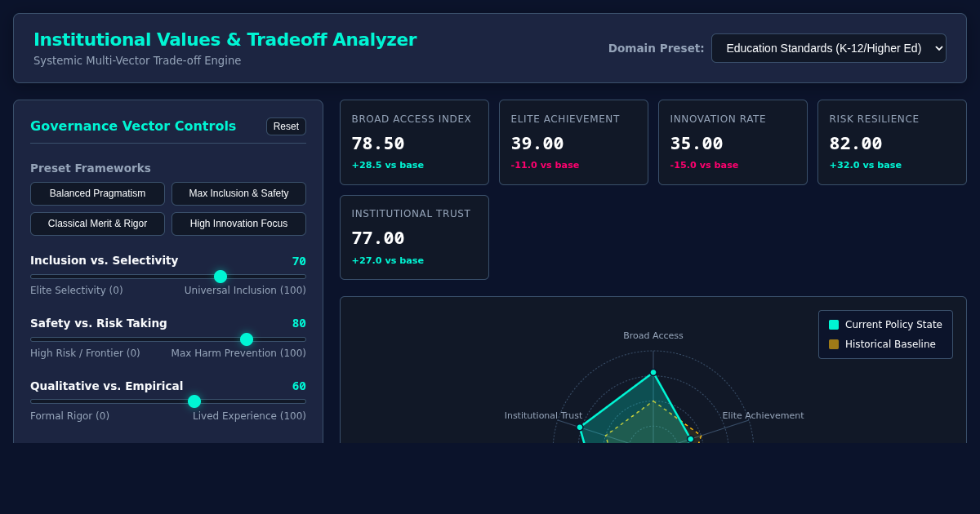Toggle Historical Baseline legend swatch

tap(834, 344)
